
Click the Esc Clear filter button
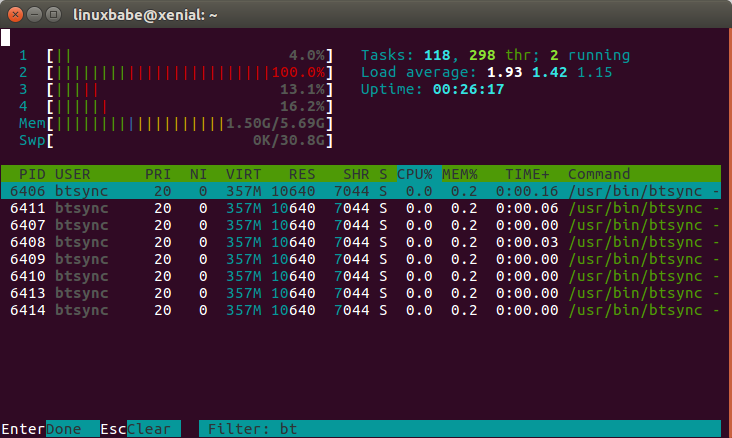(152, 429)
